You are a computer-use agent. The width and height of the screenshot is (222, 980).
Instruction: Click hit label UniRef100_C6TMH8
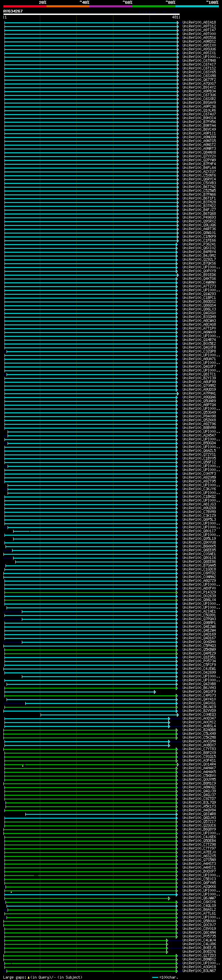[x=199, y=61]
